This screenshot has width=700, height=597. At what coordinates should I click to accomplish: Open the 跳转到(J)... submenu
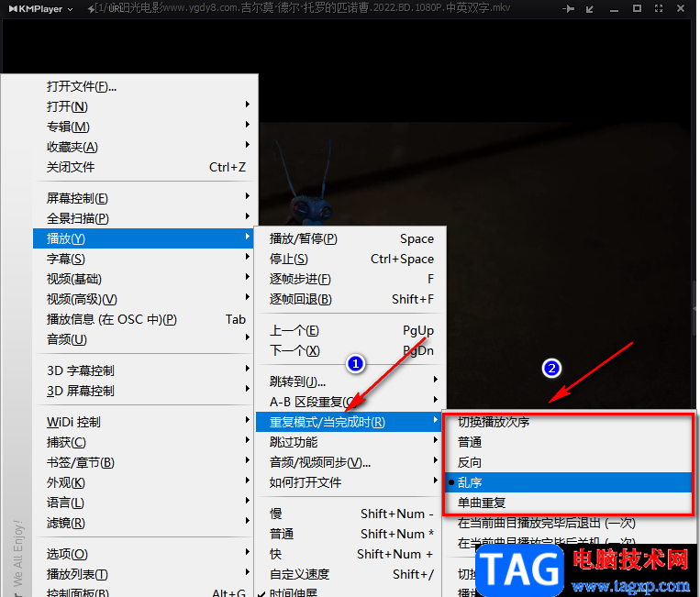pos(350,381)
